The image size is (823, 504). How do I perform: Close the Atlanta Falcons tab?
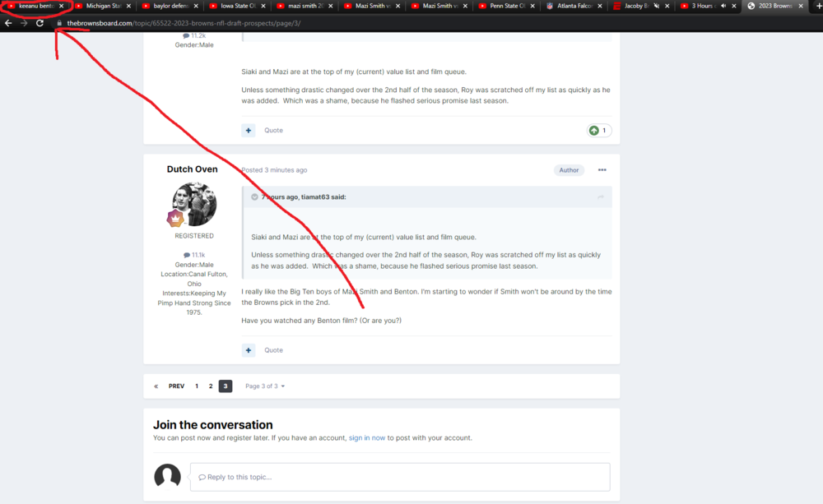coord(599,6)
